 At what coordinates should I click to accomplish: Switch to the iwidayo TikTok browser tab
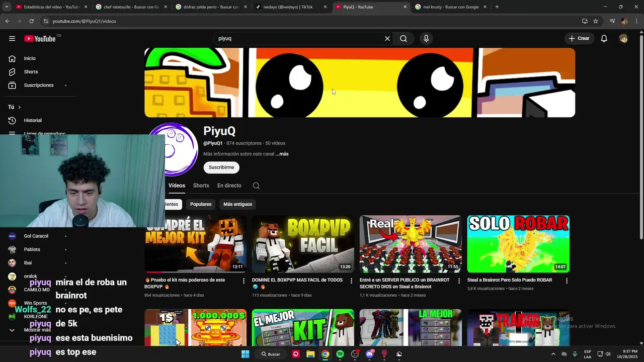(291, 7)
